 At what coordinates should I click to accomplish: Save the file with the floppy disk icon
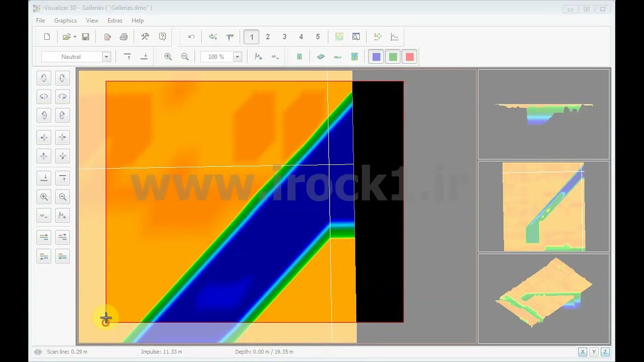86,37
